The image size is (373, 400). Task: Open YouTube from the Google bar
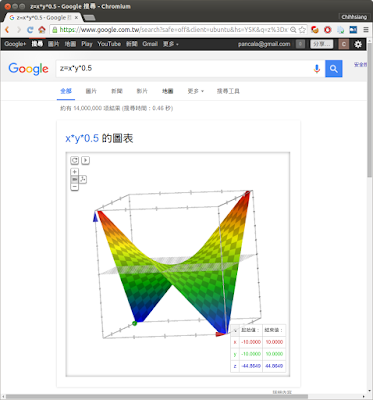[x=109, y=44]
